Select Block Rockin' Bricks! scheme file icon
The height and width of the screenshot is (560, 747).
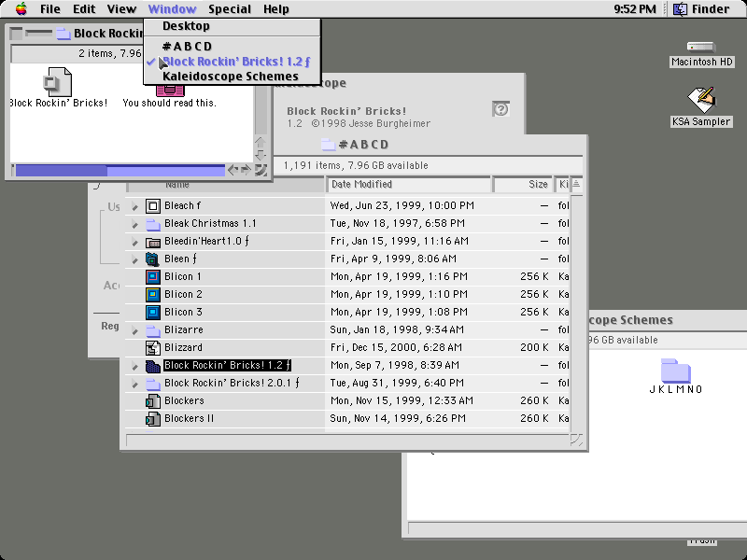point(57,82)
